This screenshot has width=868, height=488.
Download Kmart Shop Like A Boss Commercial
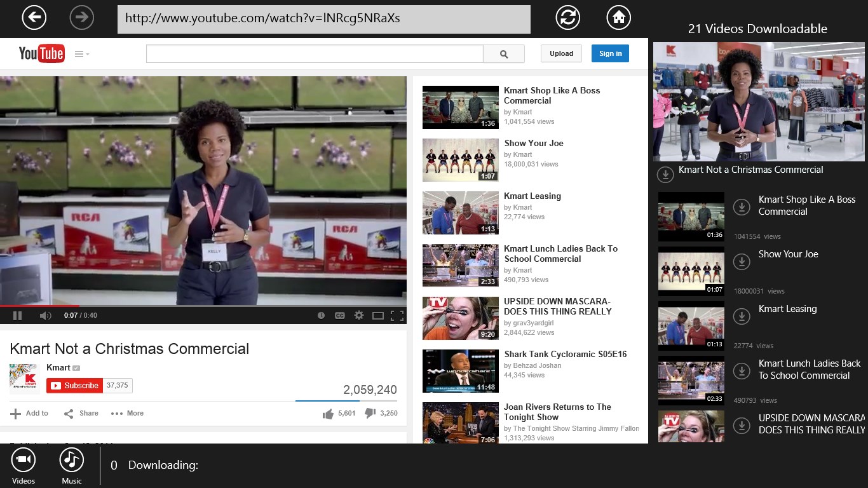click(x=742, y=207)
